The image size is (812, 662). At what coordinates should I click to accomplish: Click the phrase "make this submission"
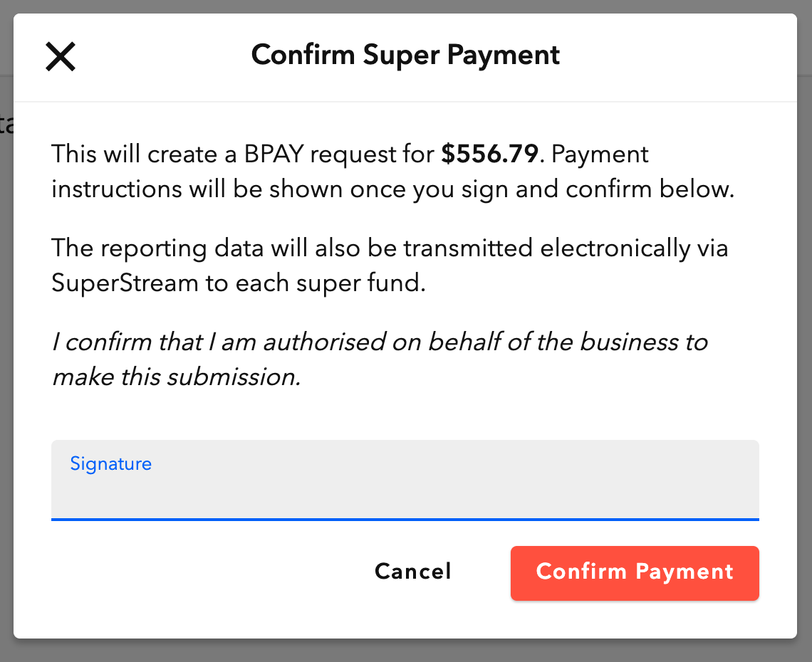pyautogui.click(x=175, y=377)
